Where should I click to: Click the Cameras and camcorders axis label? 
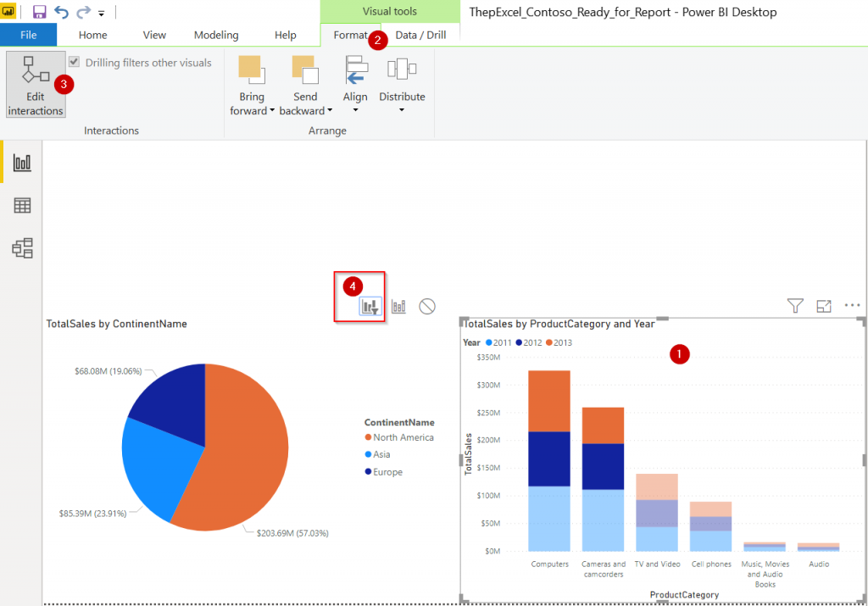[x=604, y=569]
